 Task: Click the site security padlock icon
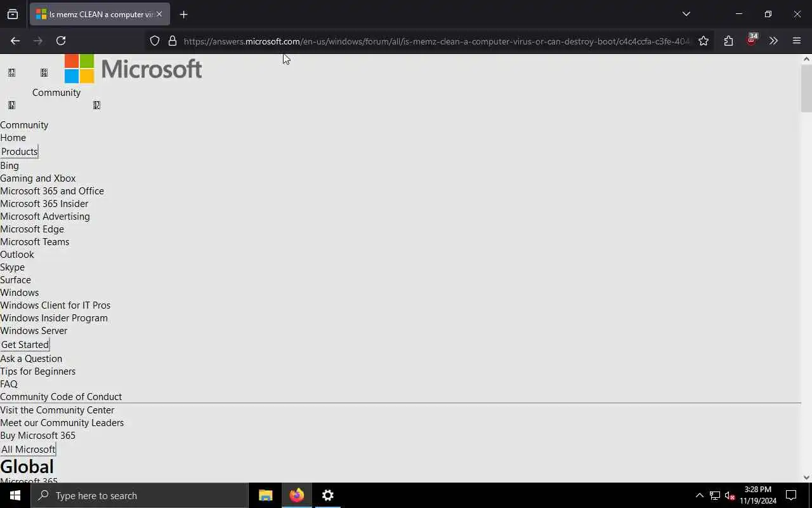pos(173,41)
